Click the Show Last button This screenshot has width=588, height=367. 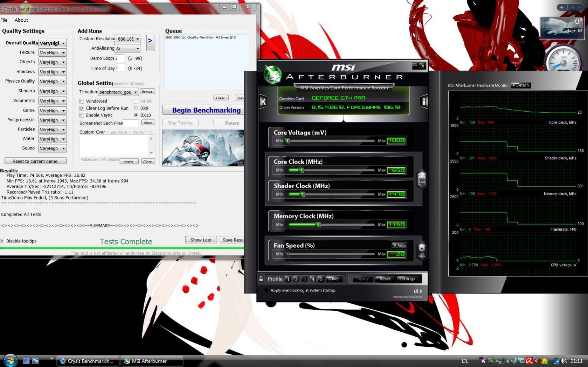[x=201, y=240]
